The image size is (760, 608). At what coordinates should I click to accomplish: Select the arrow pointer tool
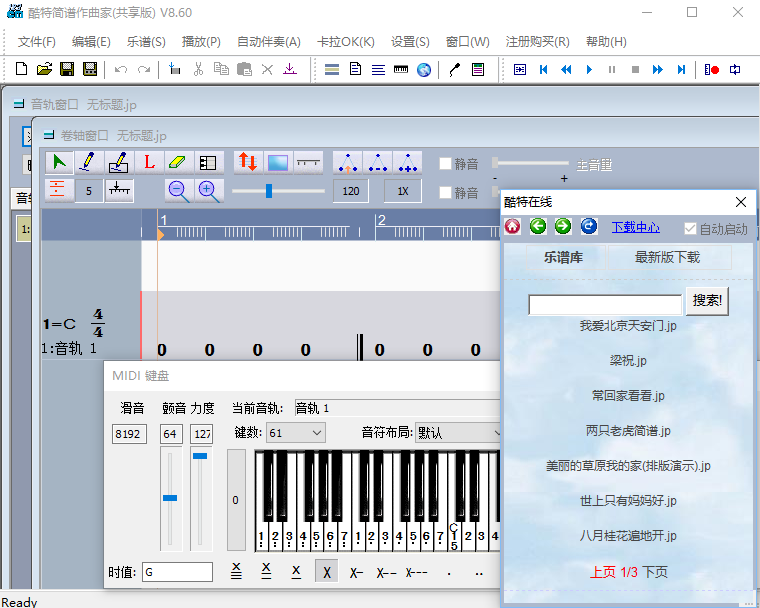coord(60,162)
